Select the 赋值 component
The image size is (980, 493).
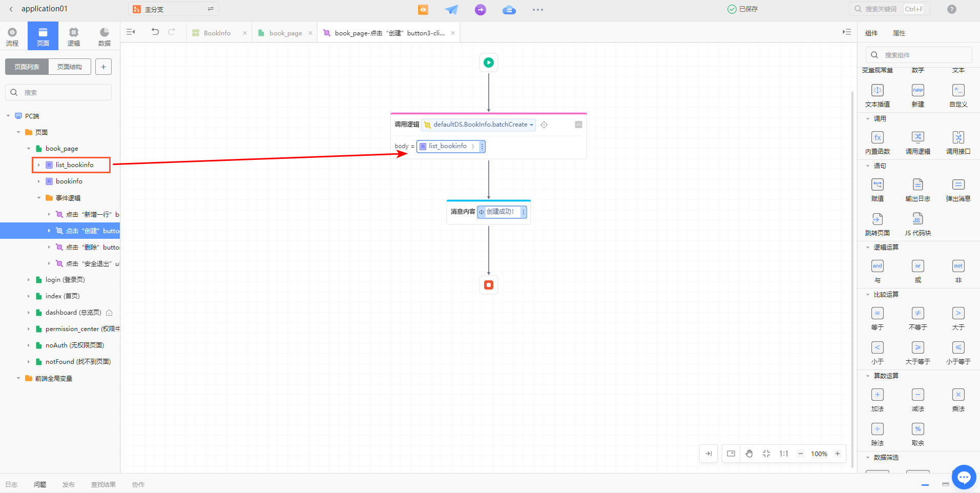[878, 190]
